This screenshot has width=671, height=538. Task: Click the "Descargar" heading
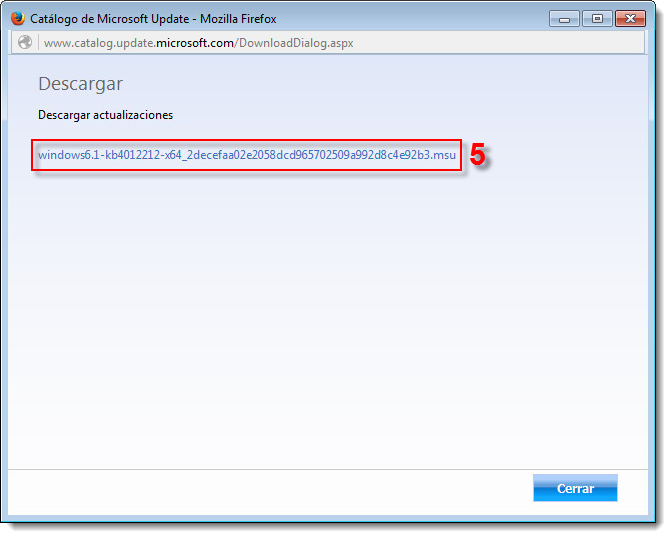click(x=80, y=84)
